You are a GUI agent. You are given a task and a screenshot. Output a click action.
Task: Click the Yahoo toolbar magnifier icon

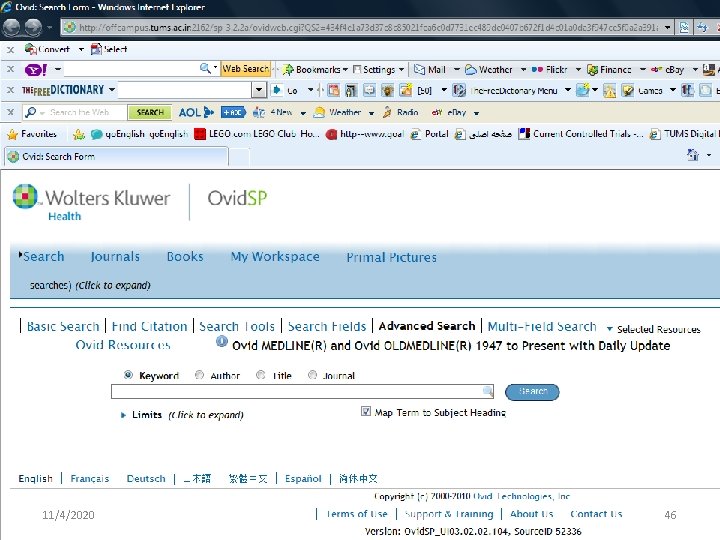click(205, 69)
